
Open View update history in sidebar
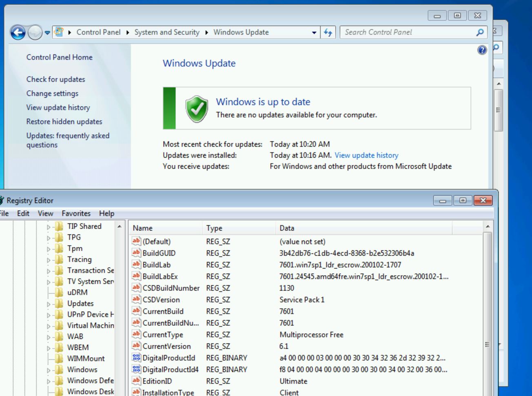point(58,107)
